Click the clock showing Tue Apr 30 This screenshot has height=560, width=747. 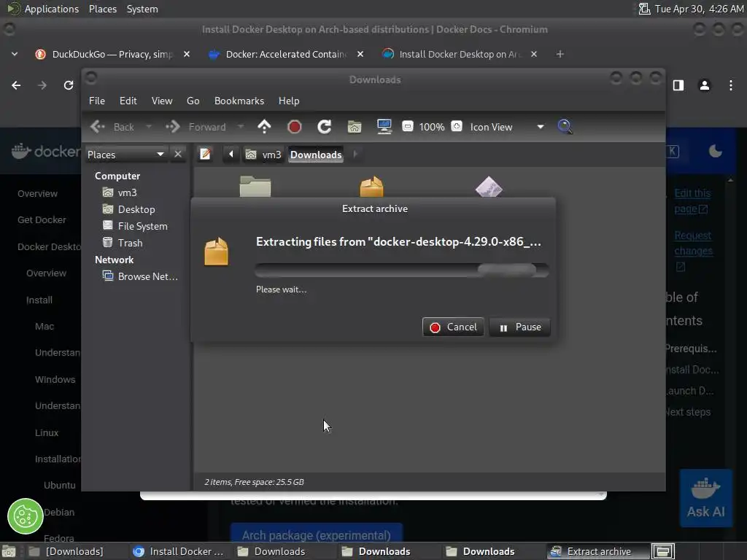point(699,9)
